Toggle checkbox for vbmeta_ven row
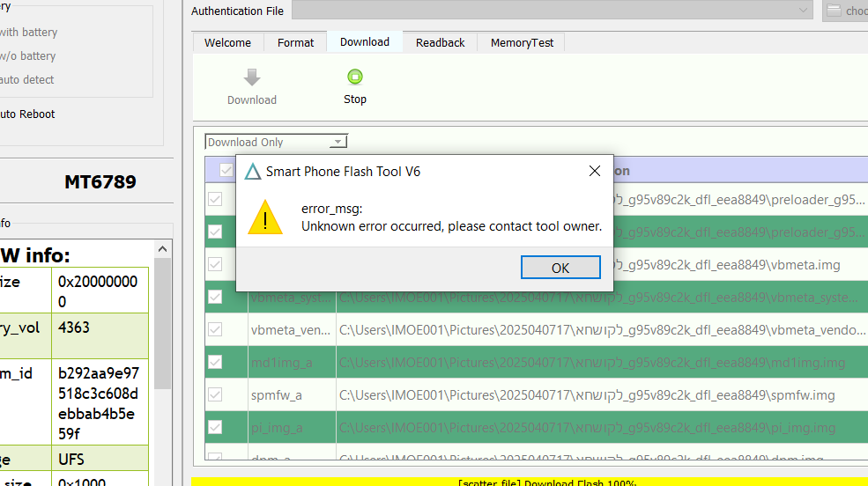Image resolution: width=868 pixels, height=486 pixels. tap(215, 329)
